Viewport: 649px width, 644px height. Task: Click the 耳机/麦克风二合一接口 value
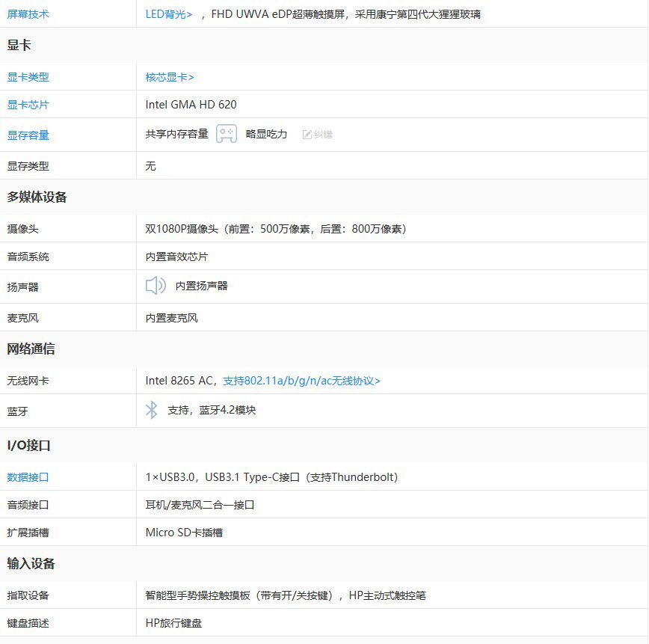[x=200, y=505]
